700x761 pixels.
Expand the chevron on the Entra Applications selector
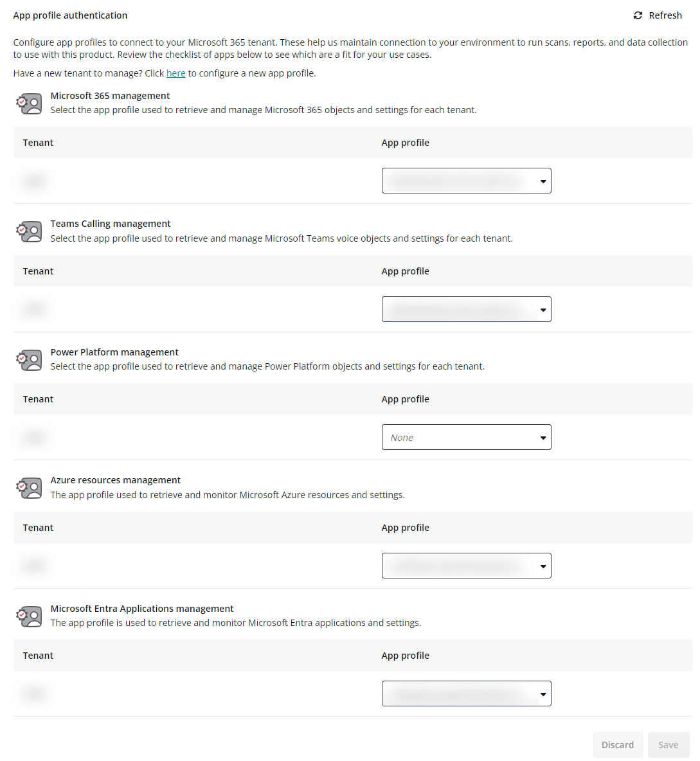coord(542,694)
